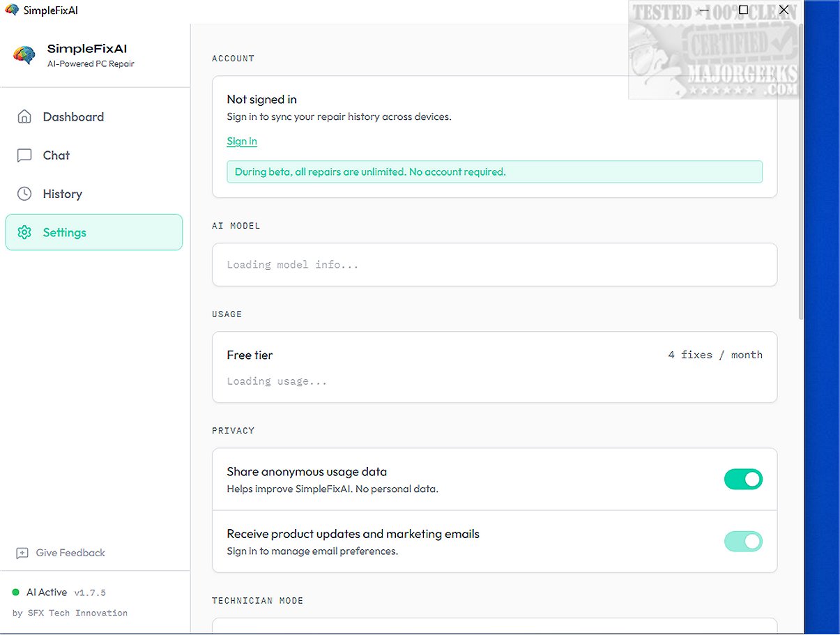Click the History clock icon
The height and width of the screenshot is (635, 840).
(24, 194)
